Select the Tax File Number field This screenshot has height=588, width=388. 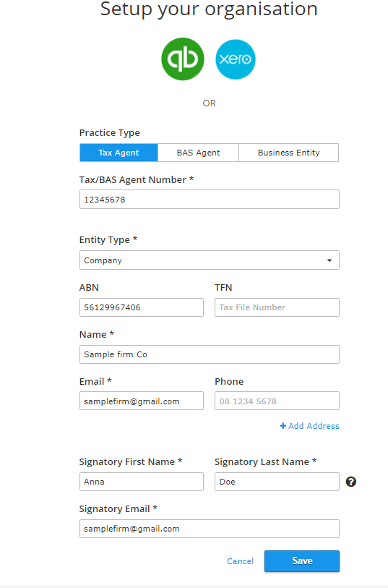277,307
